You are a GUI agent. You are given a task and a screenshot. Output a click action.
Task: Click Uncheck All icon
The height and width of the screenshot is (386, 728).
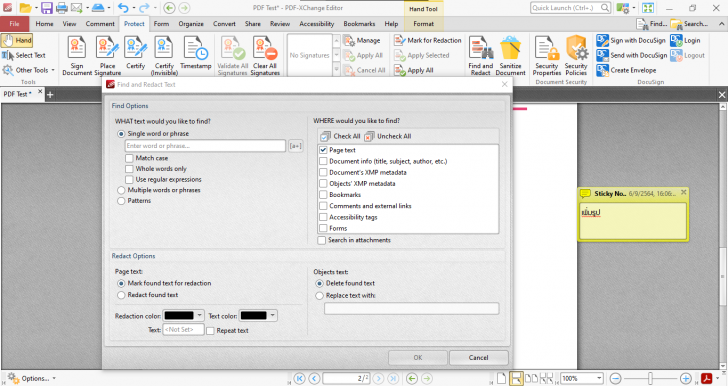369,136
